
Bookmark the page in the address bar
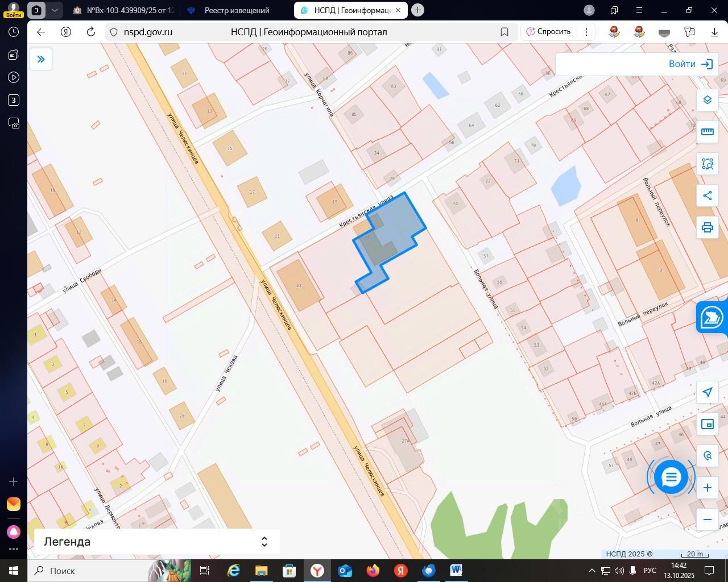point(504,32)
